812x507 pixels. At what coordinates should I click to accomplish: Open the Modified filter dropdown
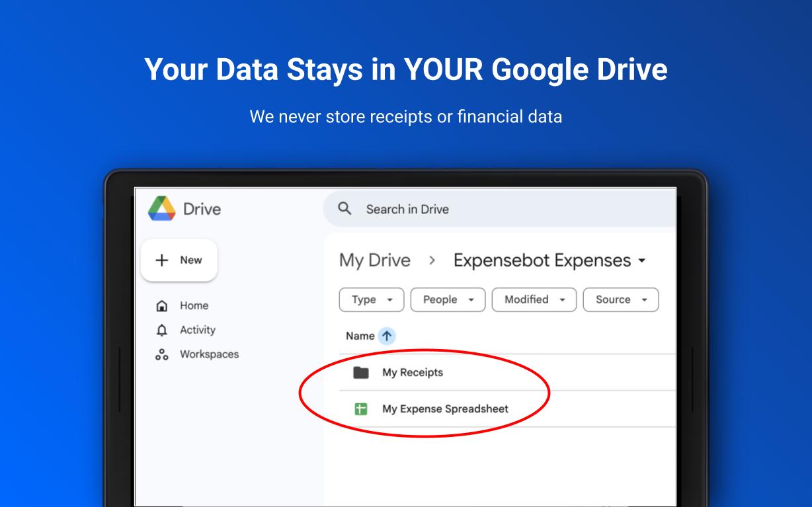pos(534,299)
